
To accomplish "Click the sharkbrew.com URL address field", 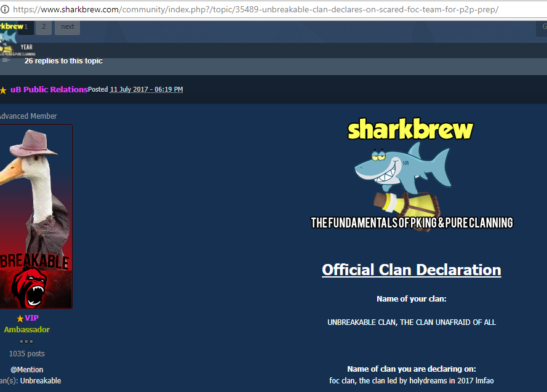I will [x=256, y=9].
